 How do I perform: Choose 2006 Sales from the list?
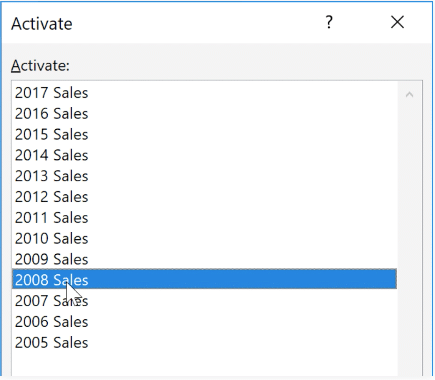click(x=204, y=322)
